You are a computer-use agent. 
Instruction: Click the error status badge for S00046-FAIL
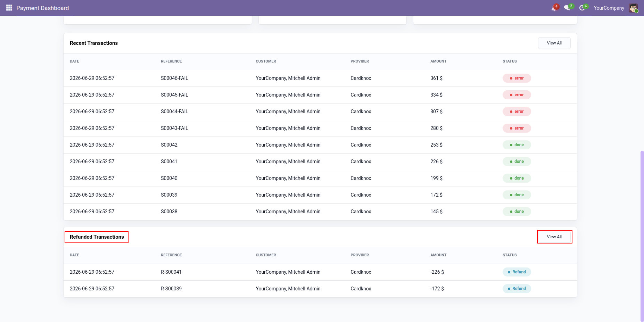click(517, 78)
